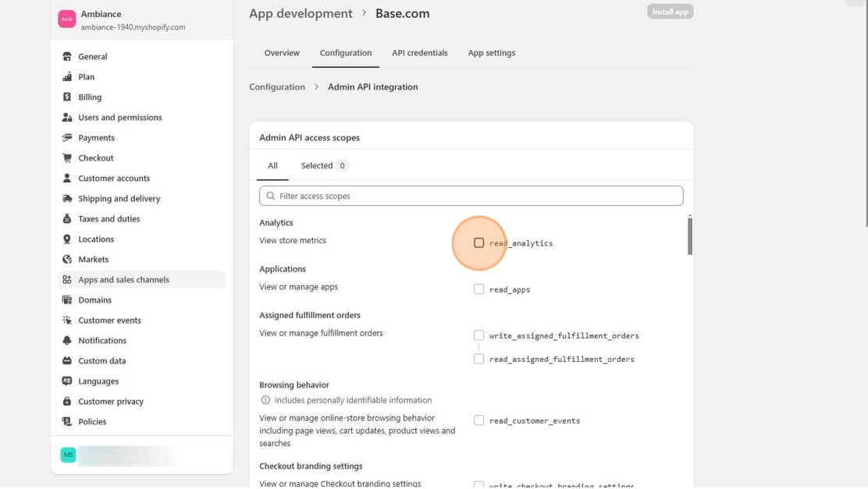Click the Billing dollar icon
The height and width of the screenshot is (489, 868).
pyautogui.click(x=67, y=97)
